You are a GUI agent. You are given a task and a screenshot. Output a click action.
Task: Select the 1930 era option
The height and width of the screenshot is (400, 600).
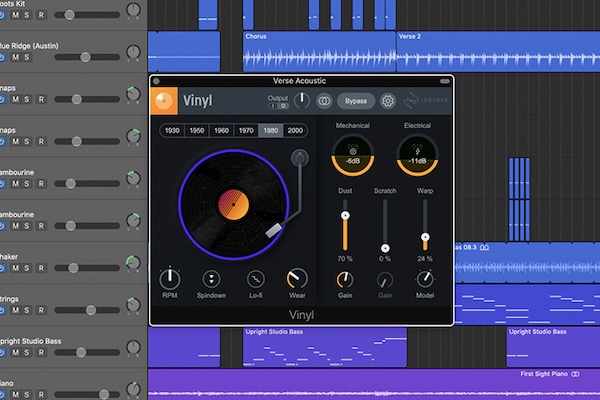tap(171, 131)
